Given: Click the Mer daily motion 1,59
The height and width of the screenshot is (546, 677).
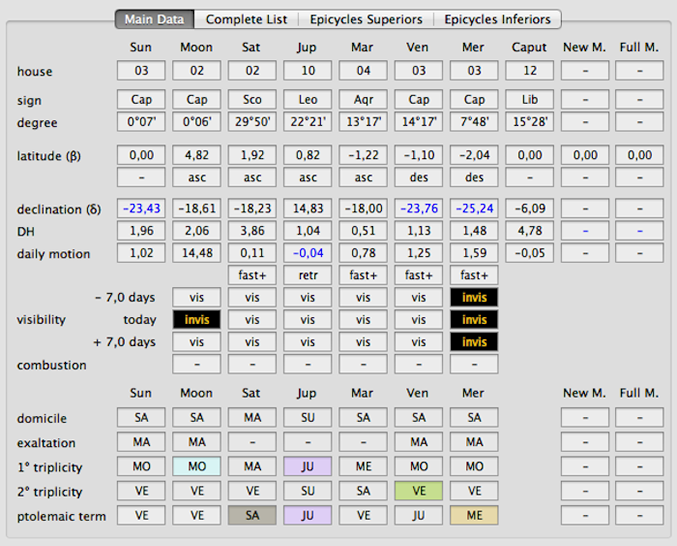Looking at the screenshot, I should (x=474, y=253).
